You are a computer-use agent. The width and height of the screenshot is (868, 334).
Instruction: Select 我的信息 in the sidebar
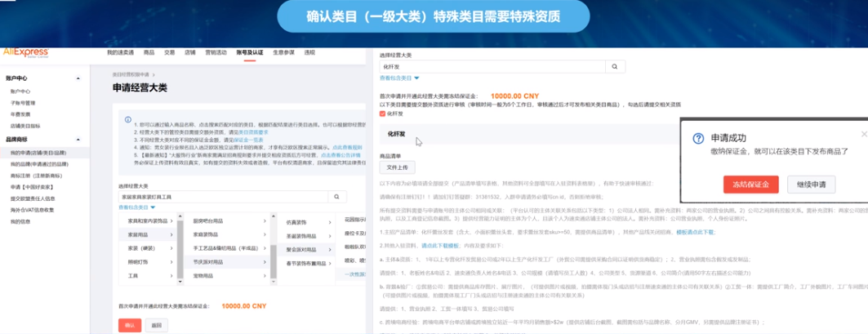20,221
